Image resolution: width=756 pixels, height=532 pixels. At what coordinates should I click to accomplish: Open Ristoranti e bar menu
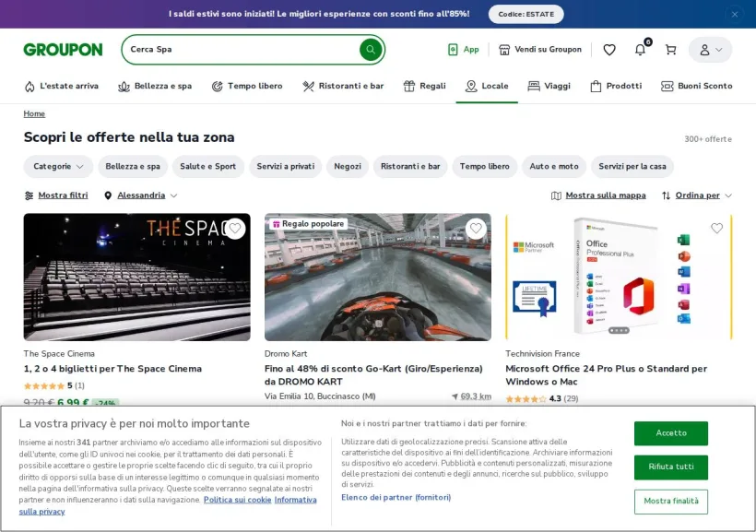343,86
